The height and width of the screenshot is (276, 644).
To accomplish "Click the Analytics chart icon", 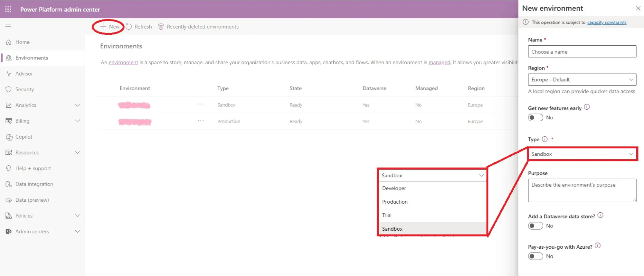I will [9, 105].
